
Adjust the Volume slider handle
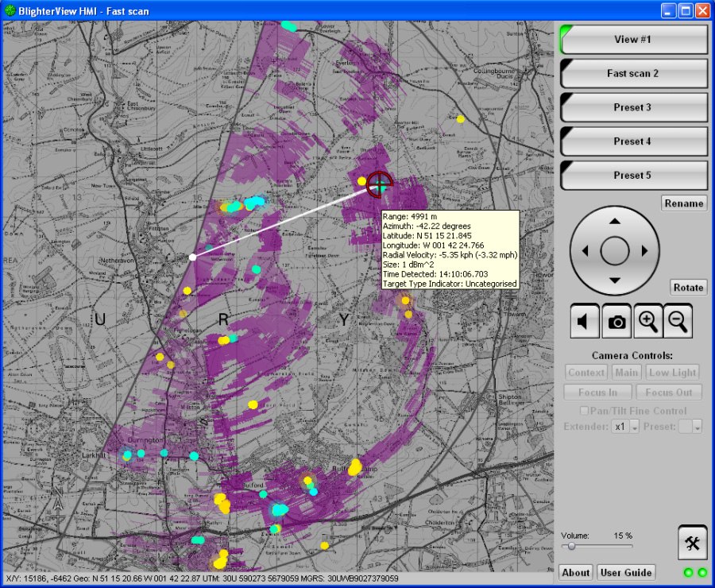pyautogui.click(x=570, y=547)
